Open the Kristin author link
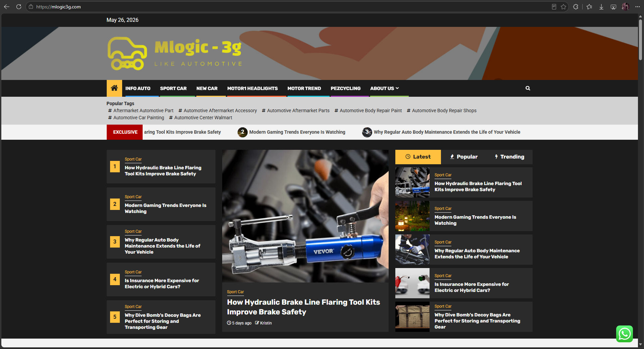 point(266,323)
